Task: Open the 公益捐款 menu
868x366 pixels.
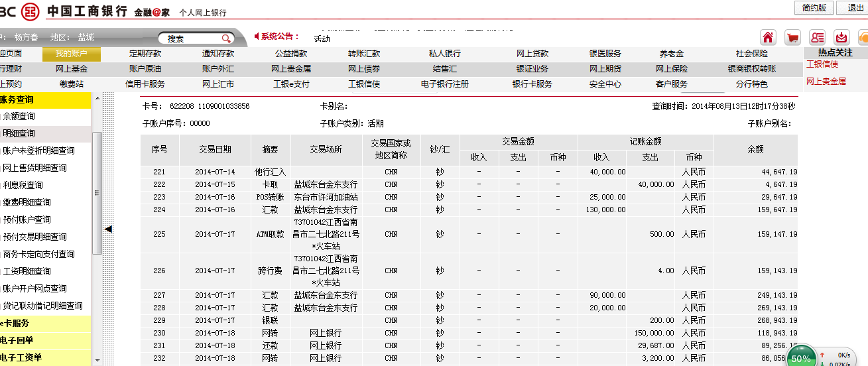Action: (x=291, y=54)
